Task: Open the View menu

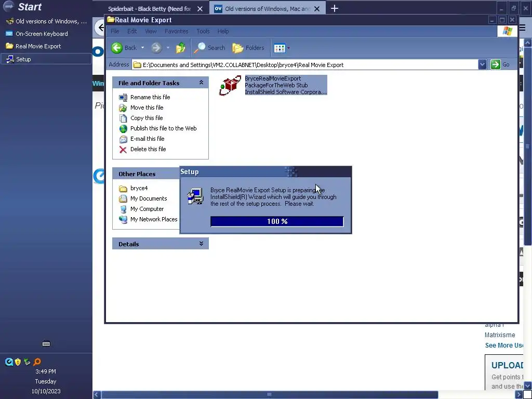Action: pos(151,31)
